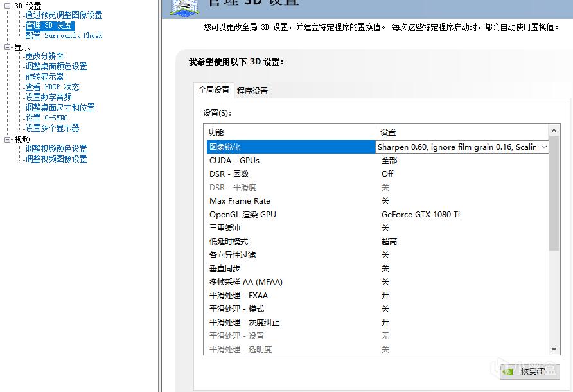573x392 pixels.
Task: Collapse the 3D 设置 tree node
Action: (x=7, y=6)
